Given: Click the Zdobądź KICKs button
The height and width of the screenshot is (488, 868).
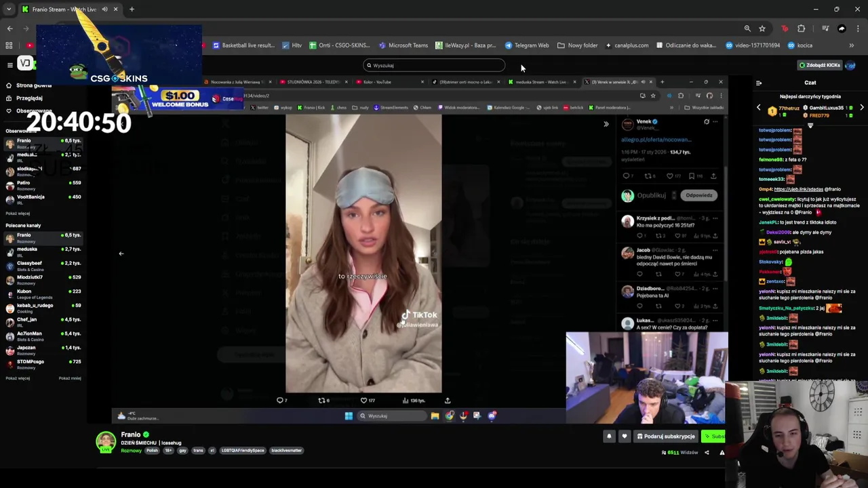Looking at the screenshot, I should [x=819, y=65].
